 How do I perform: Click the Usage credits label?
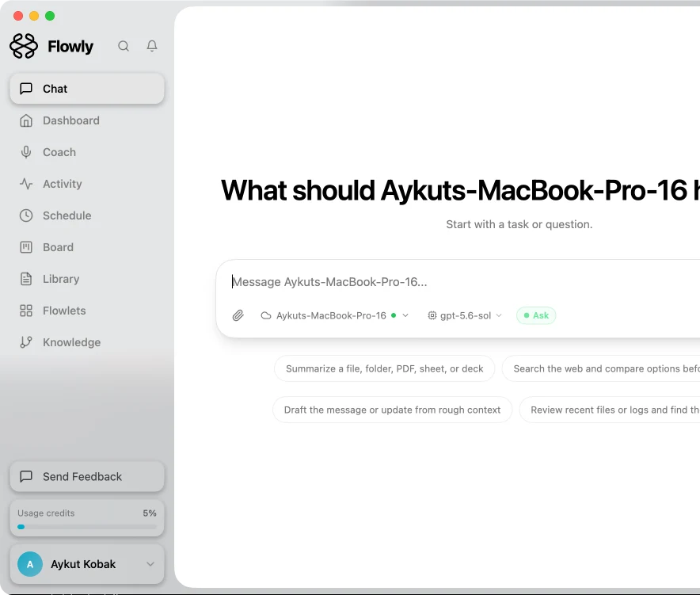click(x=46, y=513)
